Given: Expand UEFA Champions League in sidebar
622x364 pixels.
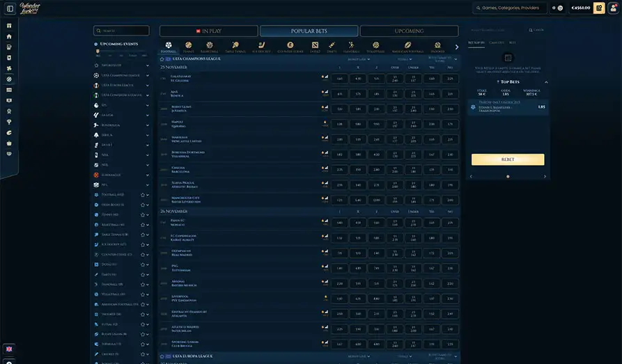Looking at the screenshot, I should 148,75.
